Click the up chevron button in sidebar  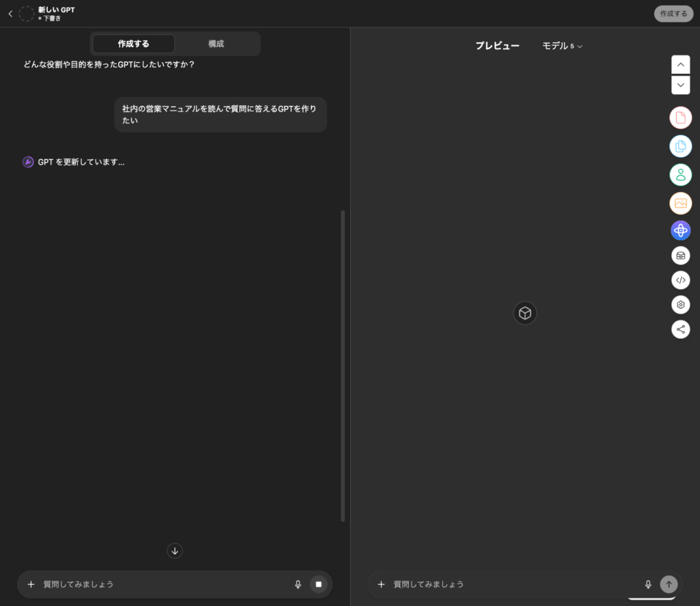[x=680, y=64]
